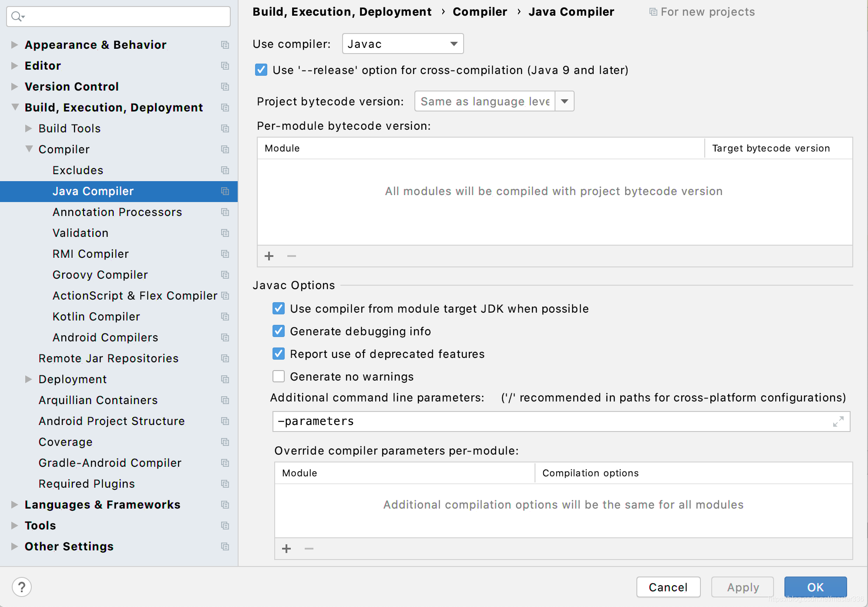Expand the Deployment node
The width and height of the screenshot is (868, 607).
[28, 379]
